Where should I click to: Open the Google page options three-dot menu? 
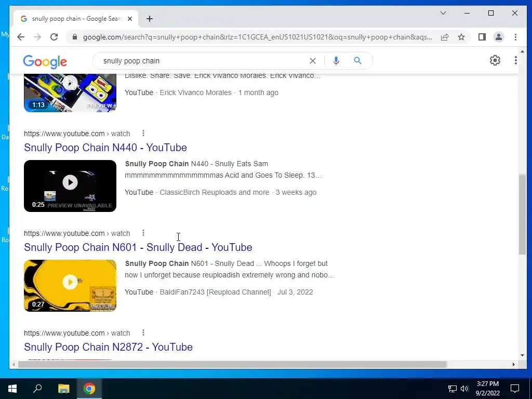coord(515,60)
